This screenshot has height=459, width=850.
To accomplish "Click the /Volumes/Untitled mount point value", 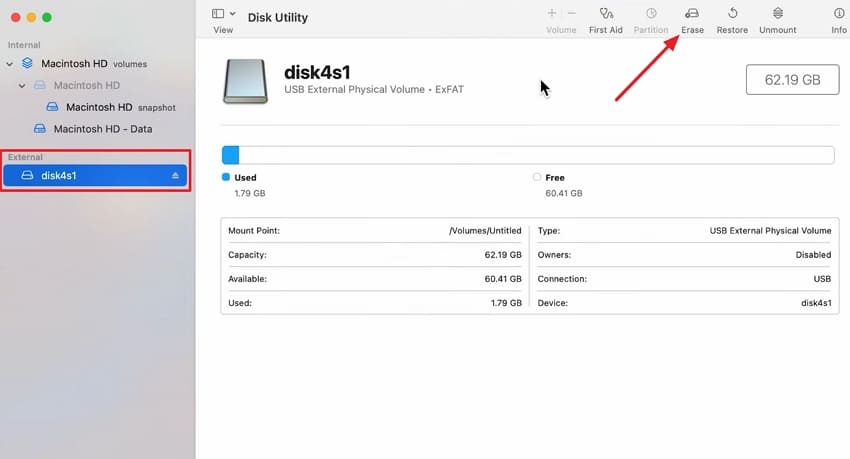I will coord(485,230).
